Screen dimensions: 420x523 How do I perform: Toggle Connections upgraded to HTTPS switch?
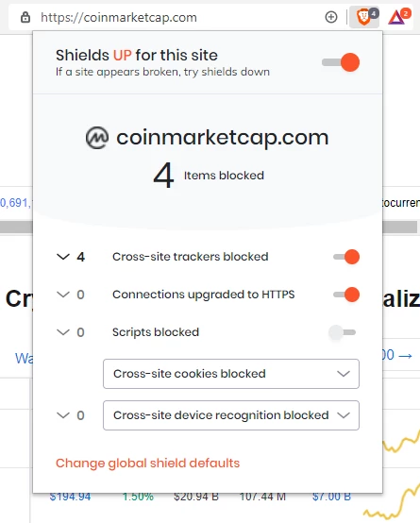tap(346, 295)
